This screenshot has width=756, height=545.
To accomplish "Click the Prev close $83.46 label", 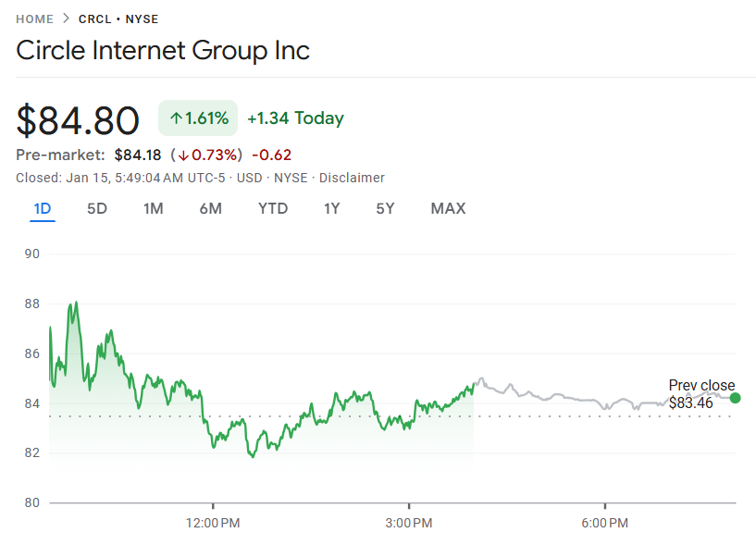I will 700,394.
